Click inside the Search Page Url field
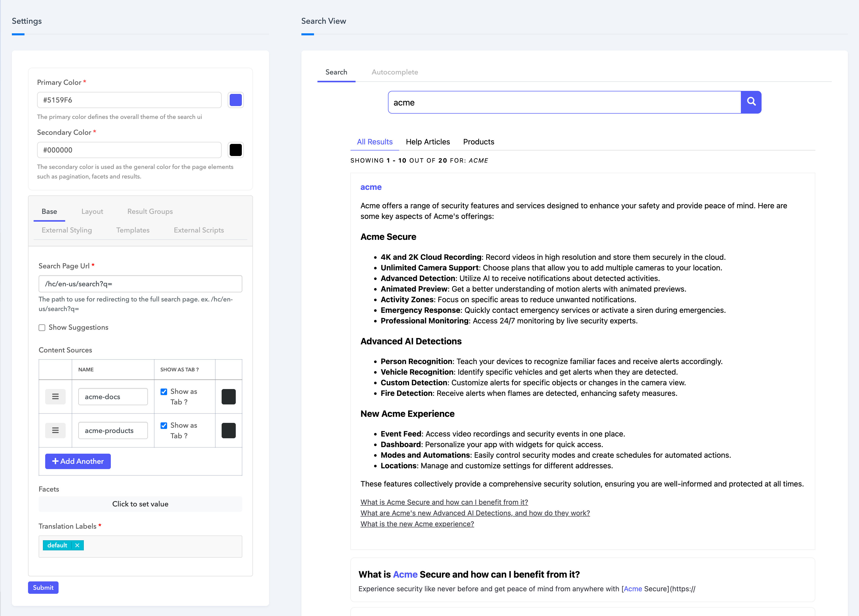The image size is (859, 616). (140, 284)
